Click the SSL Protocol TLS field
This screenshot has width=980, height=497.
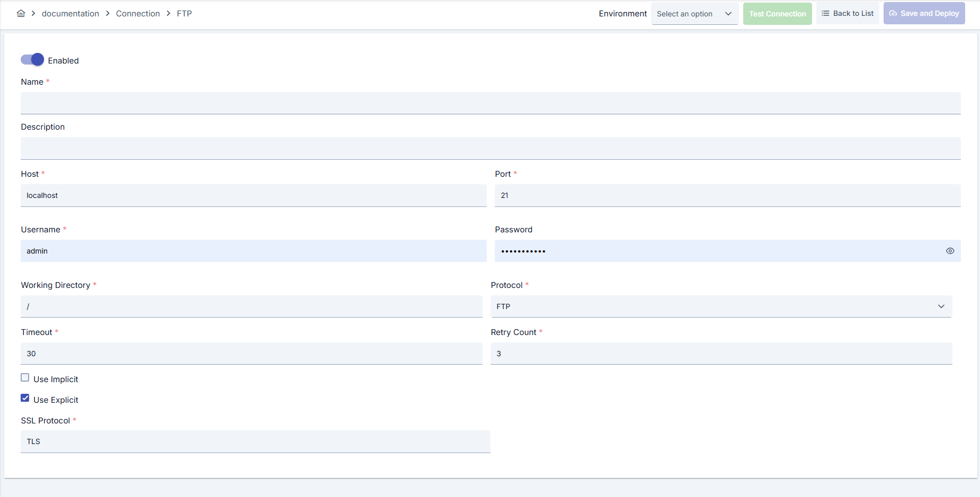255,441
